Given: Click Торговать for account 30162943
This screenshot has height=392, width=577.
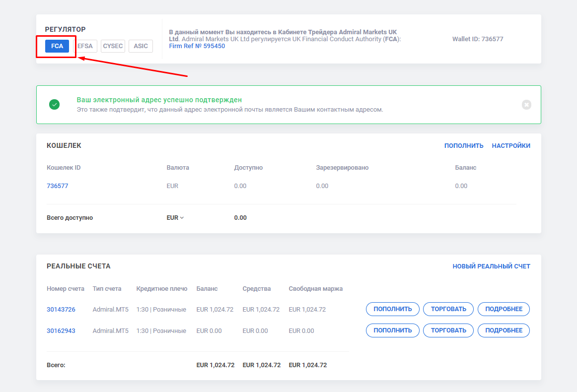Looking at the screenshot, I should [448, 330].
